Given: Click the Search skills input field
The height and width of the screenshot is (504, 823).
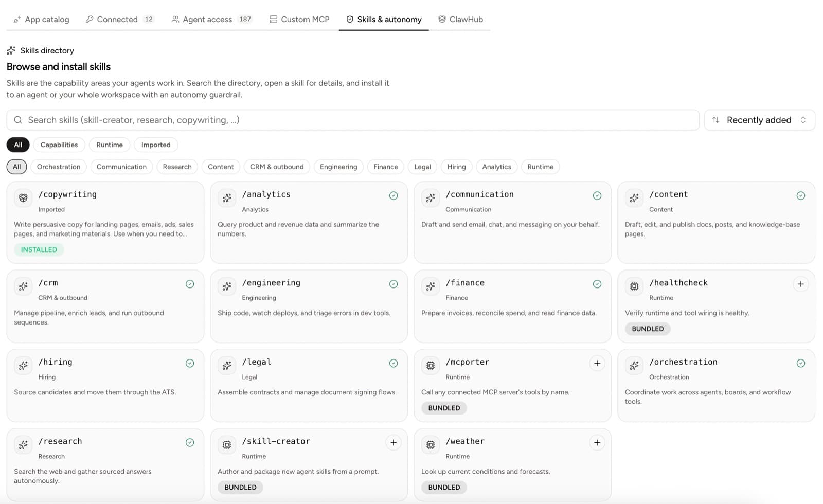Looking at the screenshot, I should click(353, 120).
